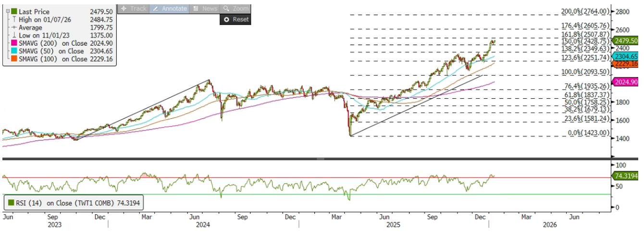Click the High marker icon in legend
This screenshot has height=234, width=644.
(13, 20)
